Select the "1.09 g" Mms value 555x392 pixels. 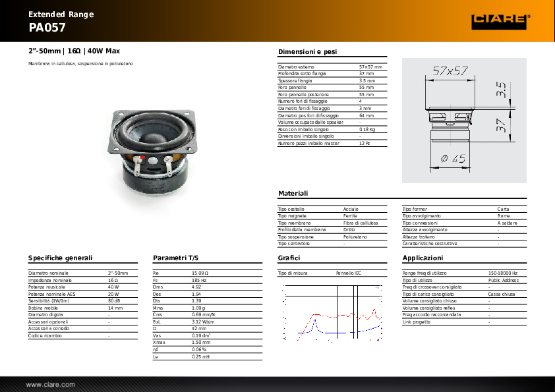[198, 308]
